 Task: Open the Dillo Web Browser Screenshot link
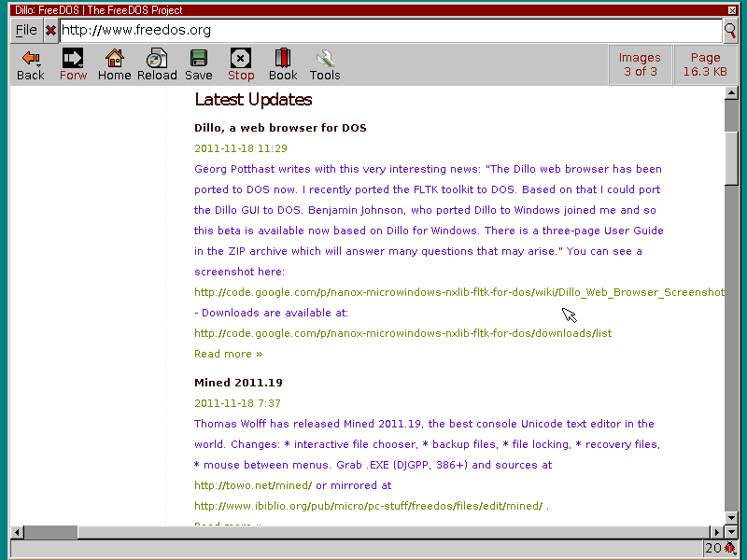coord(459,292)
